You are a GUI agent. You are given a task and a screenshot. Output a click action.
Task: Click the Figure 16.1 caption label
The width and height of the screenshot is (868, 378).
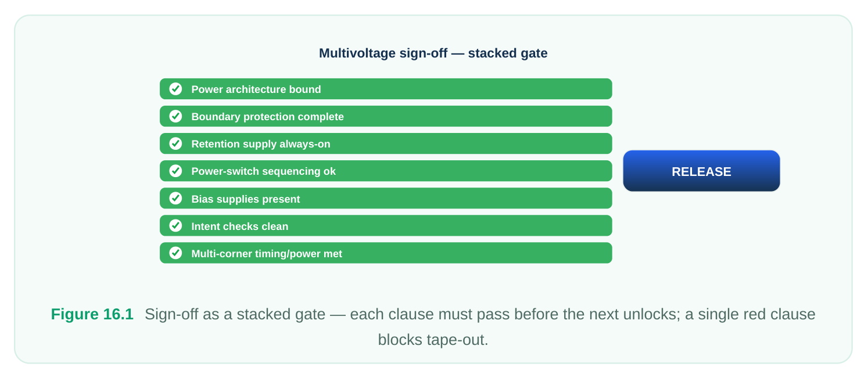point(92,314)
